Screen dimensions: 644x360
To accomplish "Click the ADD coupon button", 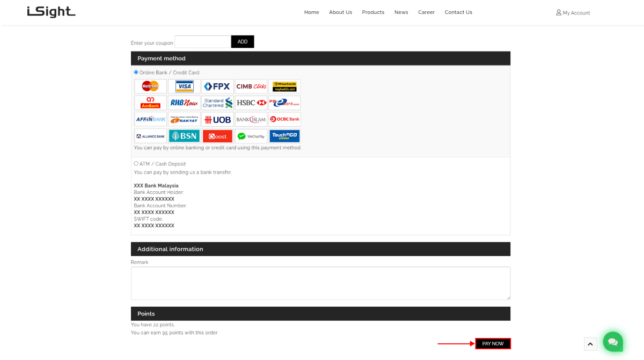I will tap(243, 41).
